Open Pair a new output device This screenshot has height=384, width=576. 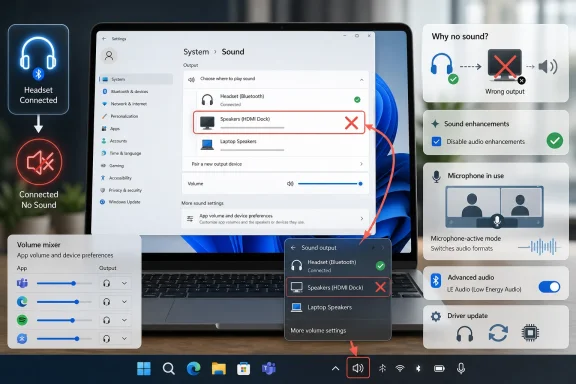(x=276, y=164)
